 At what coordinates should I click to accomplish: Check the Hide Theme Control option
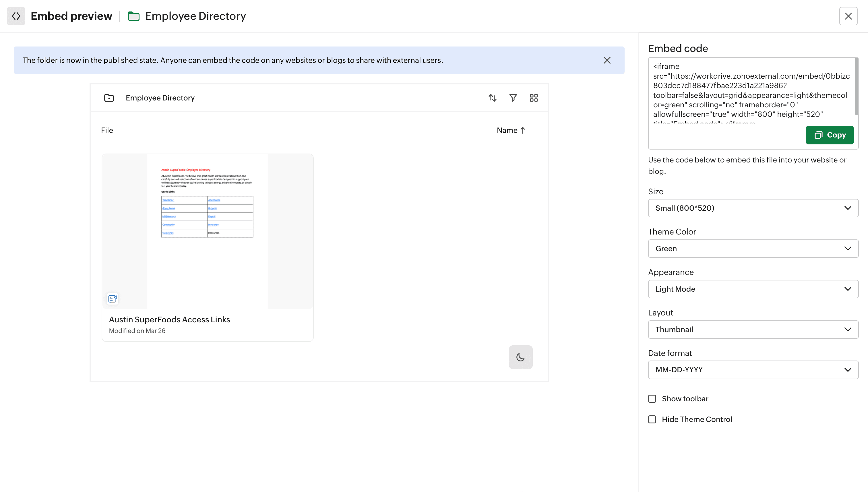(652, 419)
